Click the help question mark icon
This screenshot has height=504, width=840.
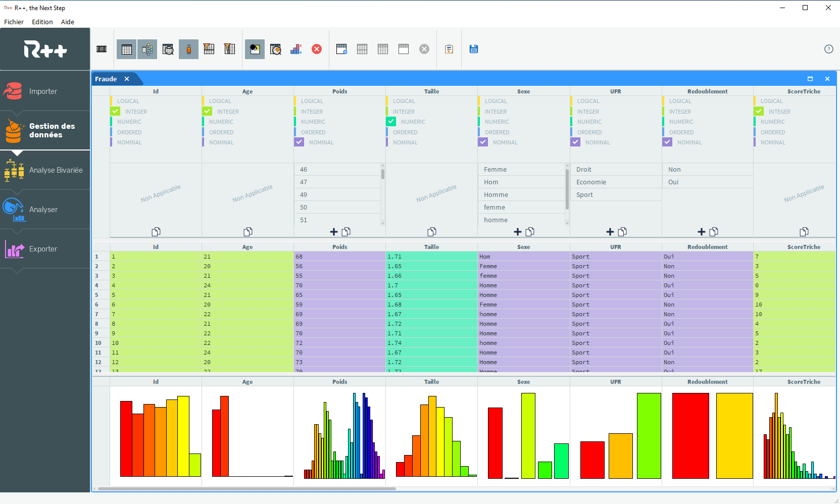pos(828,49)
